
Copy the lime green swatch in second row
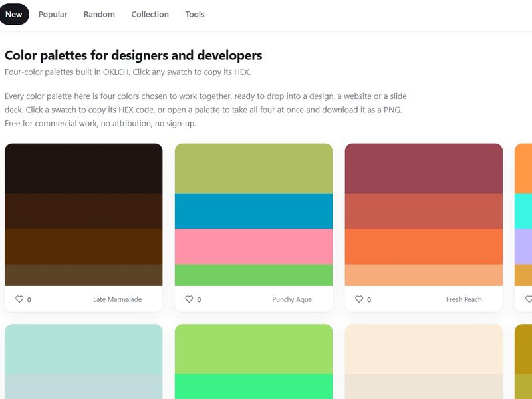point(253,349)
